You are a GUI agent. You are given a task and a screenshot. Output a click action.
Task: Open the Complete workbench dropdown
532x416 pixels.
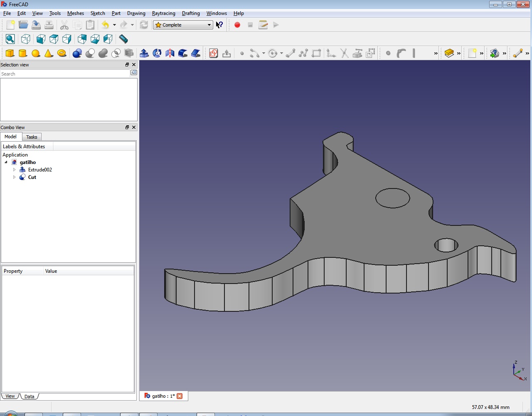click(x=183, y=25)
